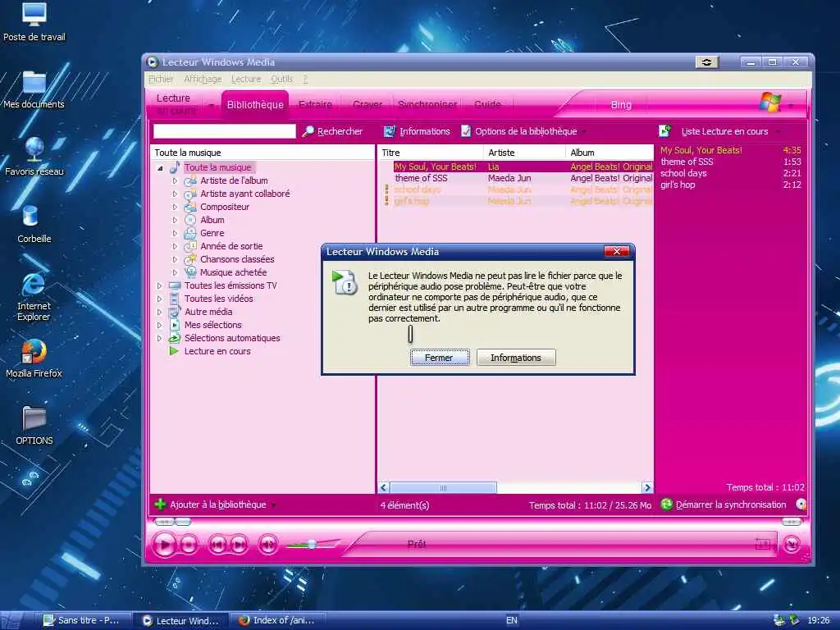Select Chansons classées in the tree
The height and width of the screenshot is (630, 840).
[x=237, y=259]
